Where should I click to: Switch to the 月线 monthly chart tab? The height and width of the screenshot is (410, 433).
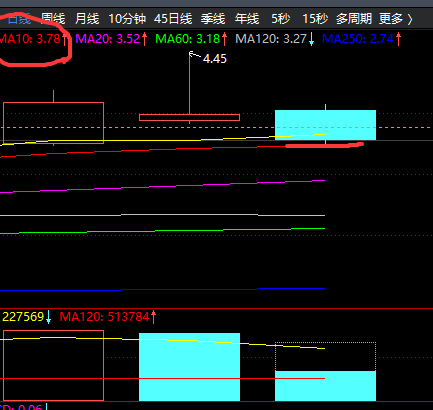(87, 19)
